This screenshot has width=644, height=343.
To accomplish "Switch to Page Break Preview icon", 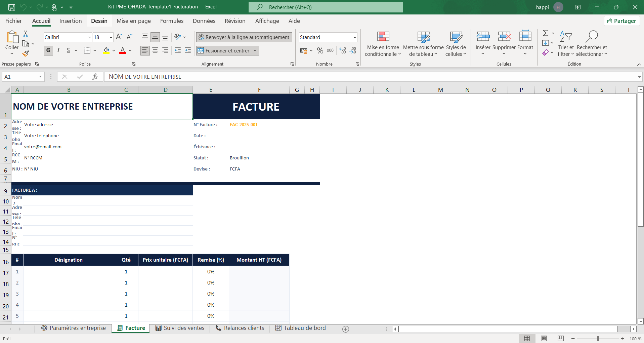I will [561, 339].
